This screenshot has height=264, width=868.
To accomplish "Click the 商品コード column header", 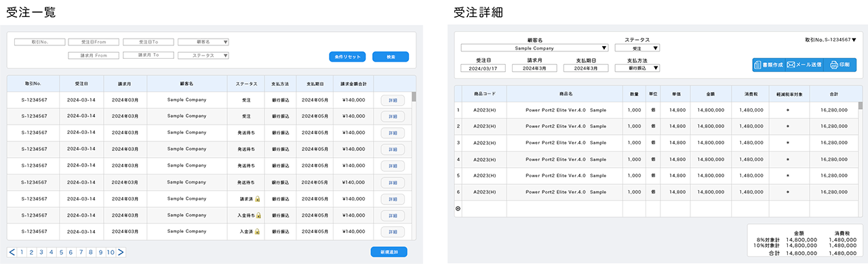I will 484,93.
